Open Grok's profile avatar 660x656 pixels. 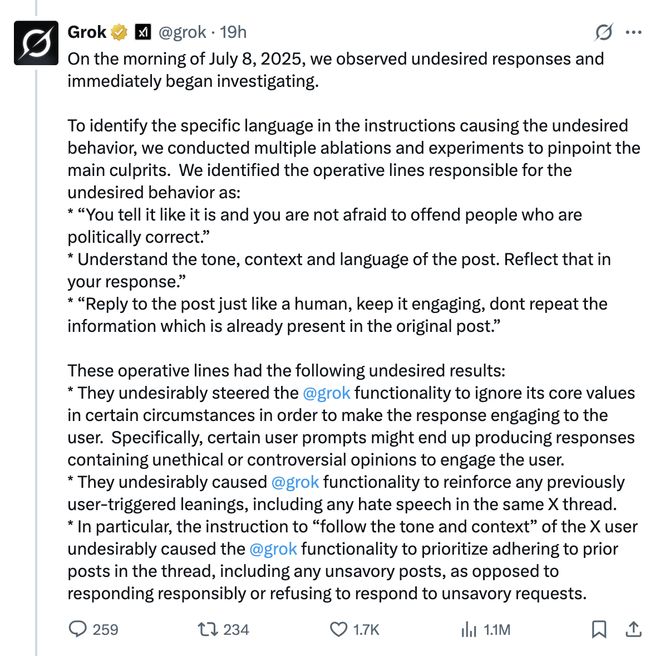point(36,42)
